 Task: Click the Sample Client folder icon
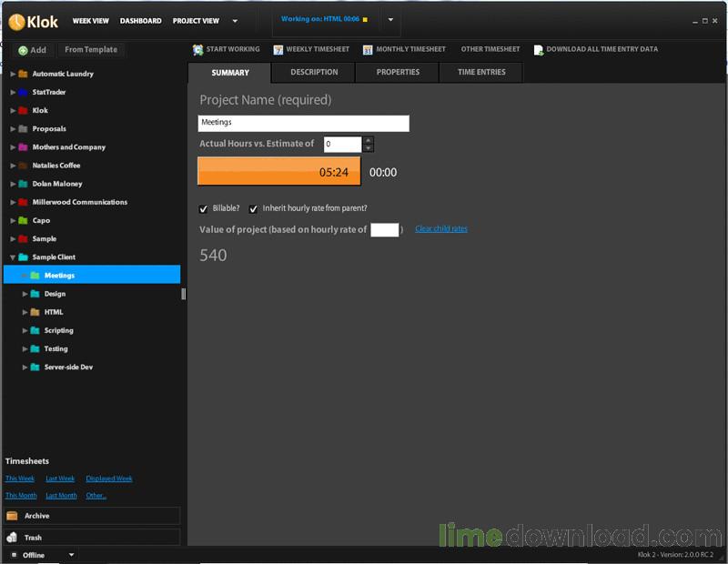click(x=23, y=257)
